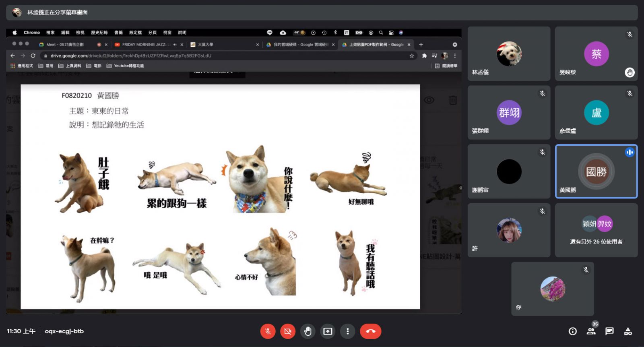Toggle the raise hand button
Image resolution: width=644 pixels, height=347 pixels.
(x=308, y=331)
